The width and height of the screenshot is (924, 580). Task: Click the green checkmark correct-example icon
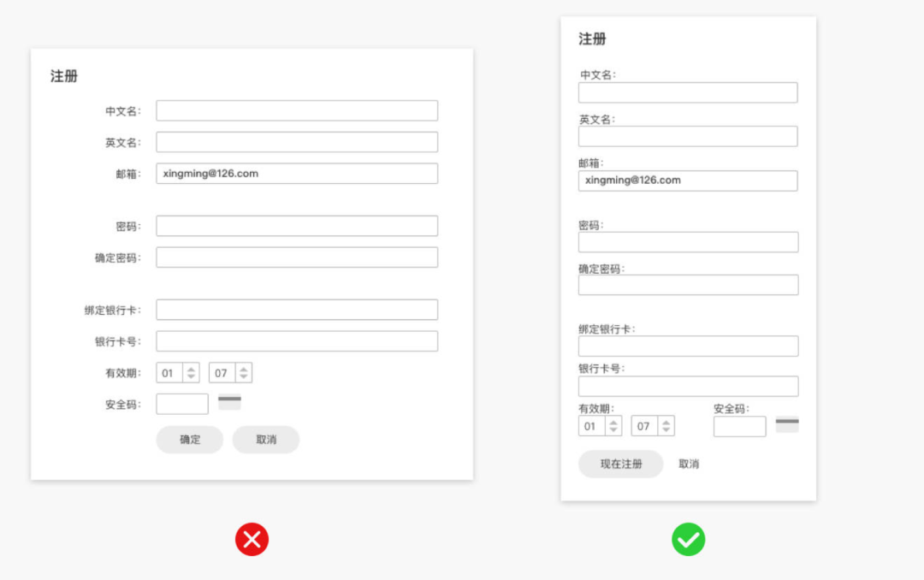coord(688,540)
